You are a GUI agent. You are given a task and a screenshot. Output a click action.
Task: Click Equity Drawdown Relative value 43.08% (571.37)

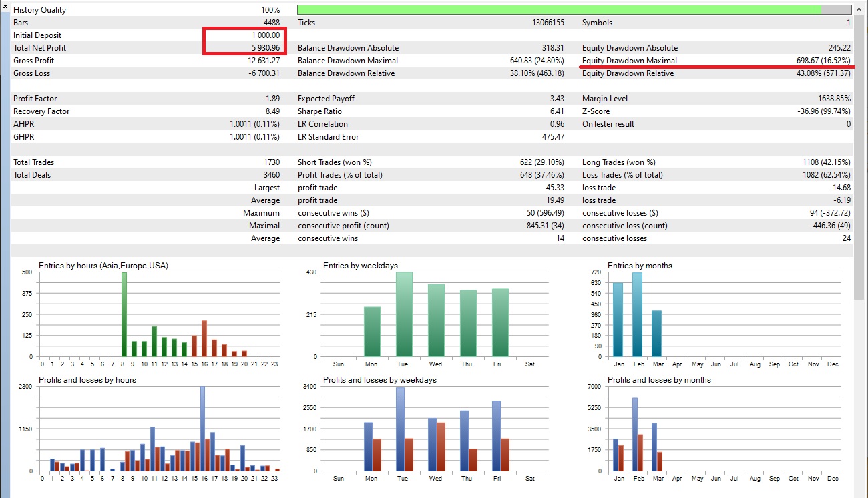[823, 73]
